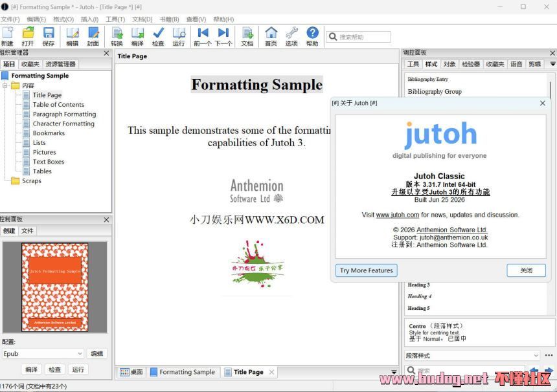Click the 转换 (Convert) toolbar icon

(117, 36)
